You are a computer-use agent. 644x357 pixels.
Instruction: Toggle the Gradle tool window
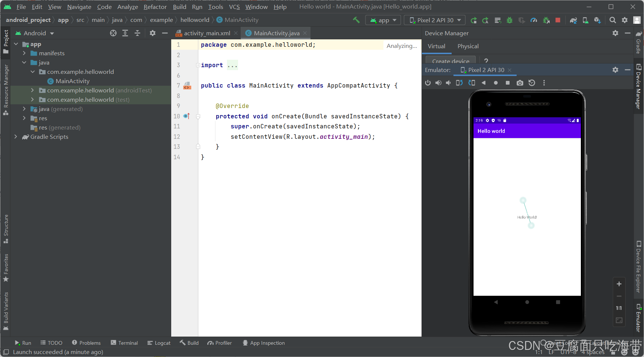pyautogui.click(x=638, y=42)
